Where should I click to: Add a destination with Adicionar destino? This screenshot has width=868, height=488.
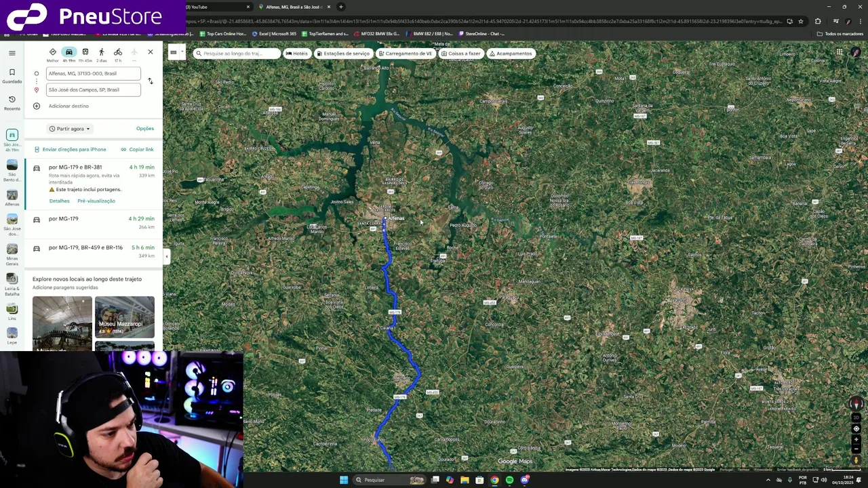(x=68, y=106)
